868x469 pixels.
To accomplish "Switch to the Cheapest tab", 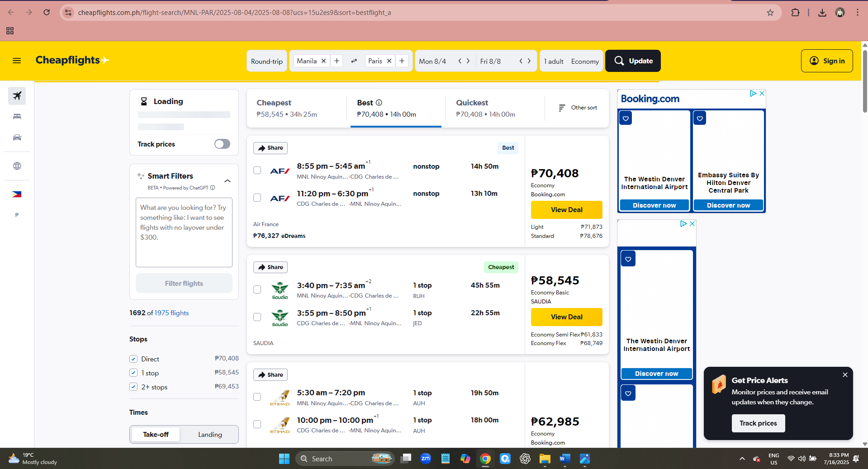I will point(297,108).
